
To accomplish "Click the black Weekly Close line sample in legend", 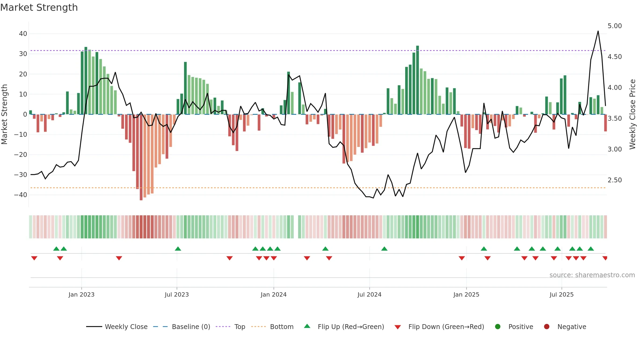I will click(94, 327).
